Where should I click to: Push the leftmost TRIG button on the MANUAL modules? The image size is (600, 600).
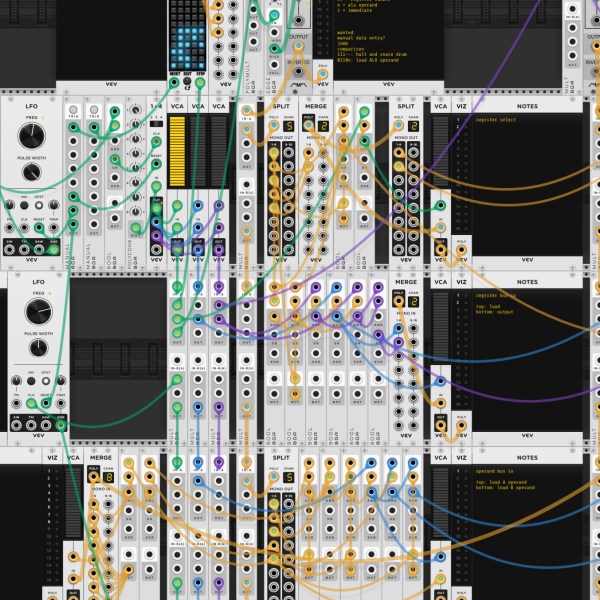click(x=73, y=110)
